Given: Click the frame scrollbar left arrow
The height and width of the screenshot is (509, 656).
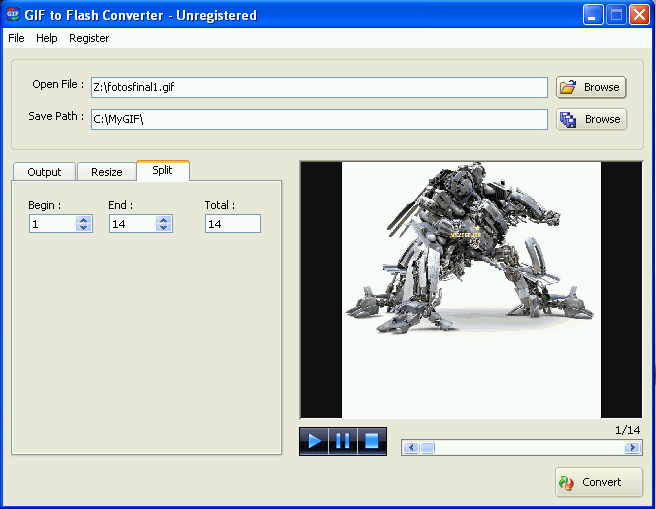Looking at the screenshot, I should click(411, 448).
